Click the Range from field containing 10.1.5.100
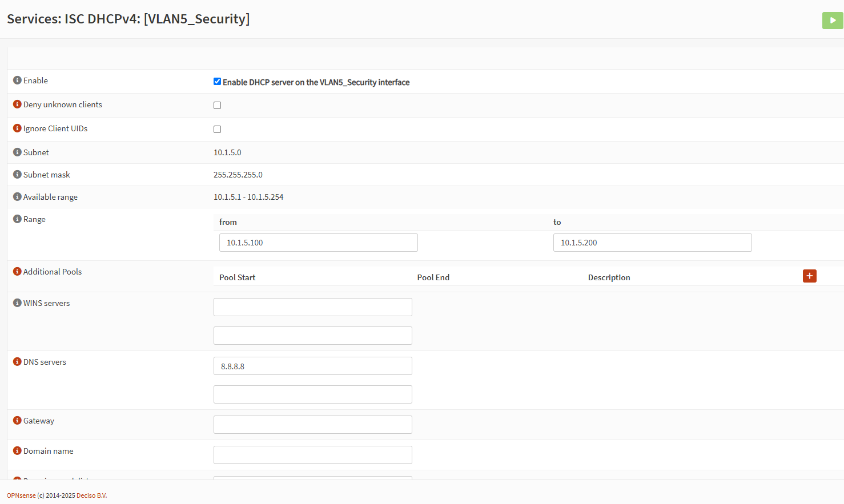This screenshot has height=504, width=844. coord(318,242)
